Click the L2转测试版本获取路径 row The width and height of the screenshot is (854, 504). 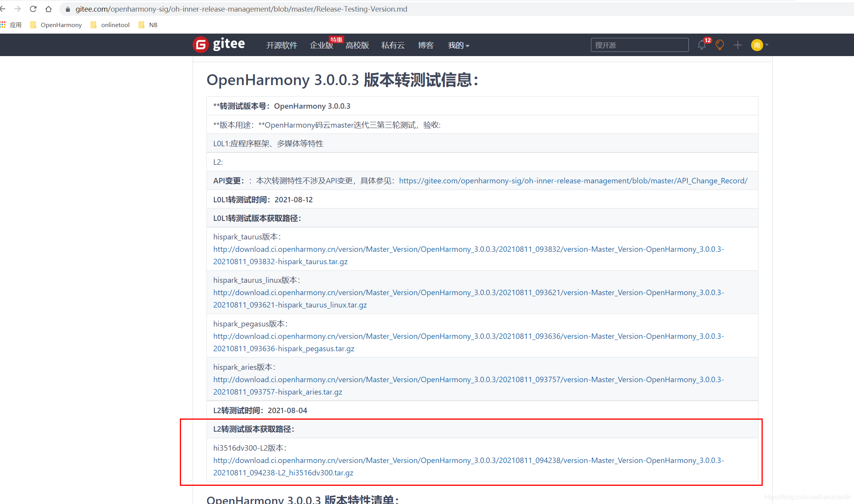pyautogui.click(x=482, y=429)
